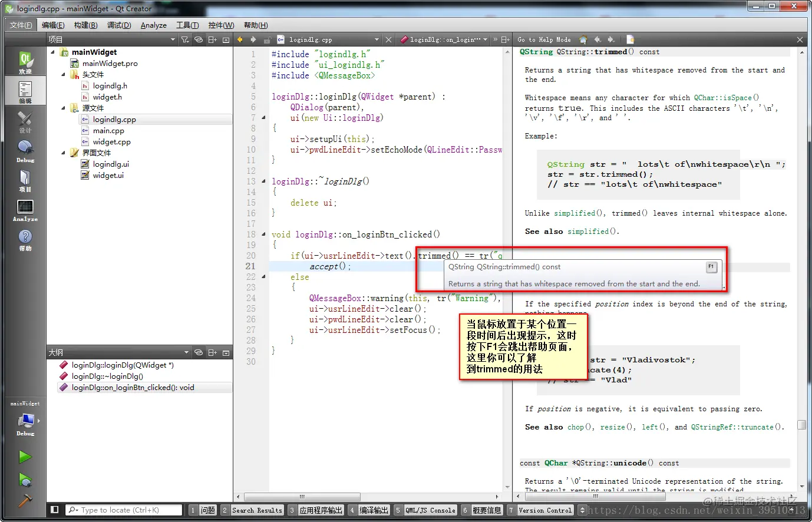Build the project with the hammer icon
The width and height of the screenshot is (812, 522).
pyautogui.click(x=25, y=501)
